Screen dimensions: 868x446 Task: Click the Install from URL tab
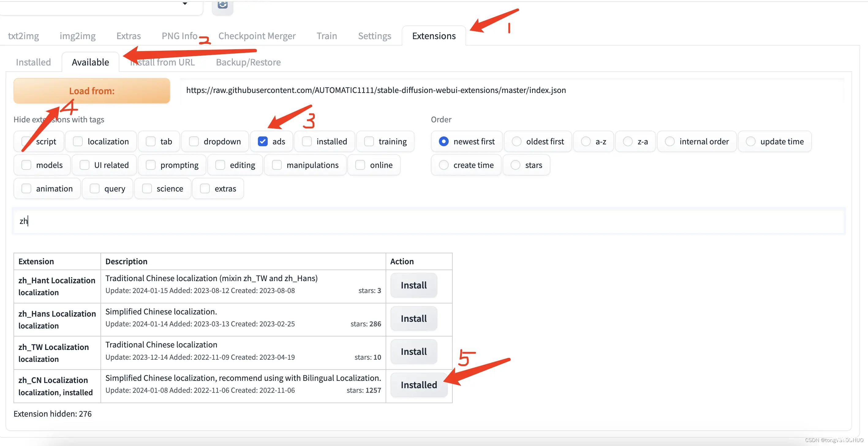tap(162, 61)
